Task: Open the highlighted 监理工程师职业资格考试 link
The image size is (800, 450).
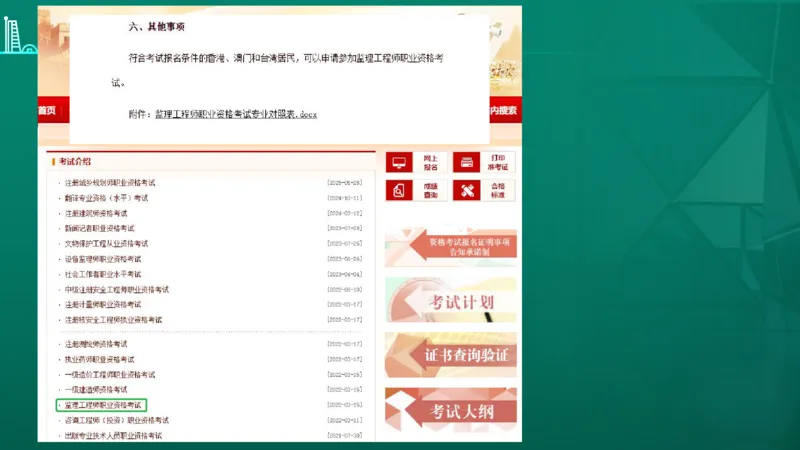Action: coord(103,405)
